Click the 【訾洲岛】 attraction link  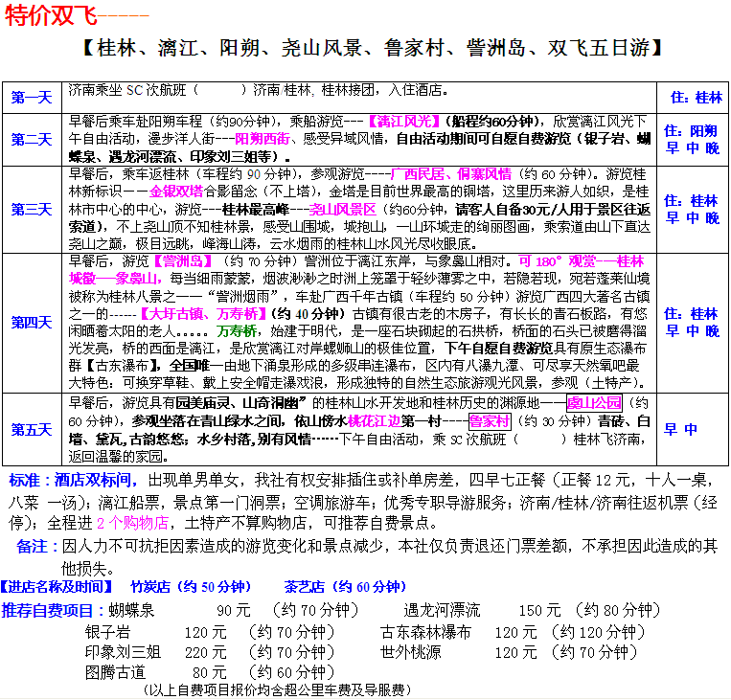[x=185, y=261]
